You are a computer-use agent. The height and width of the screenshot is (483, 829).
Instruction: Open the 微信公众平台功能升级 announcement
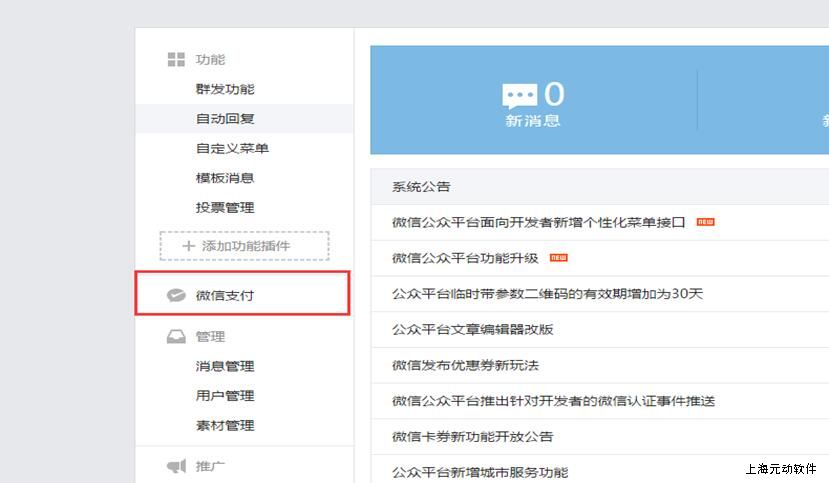coord(465,258)
